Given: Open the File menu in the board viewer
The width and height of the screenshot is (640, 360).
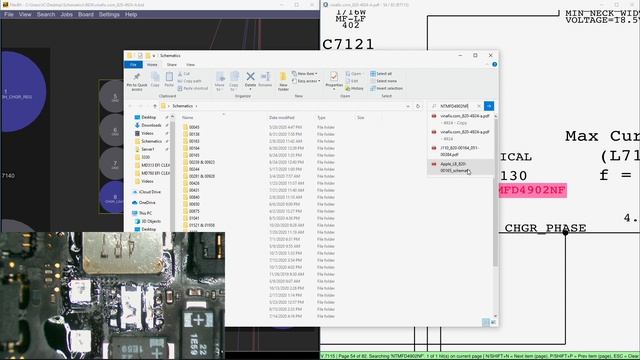Looking at the screenshot, I should tap(9, 14).
